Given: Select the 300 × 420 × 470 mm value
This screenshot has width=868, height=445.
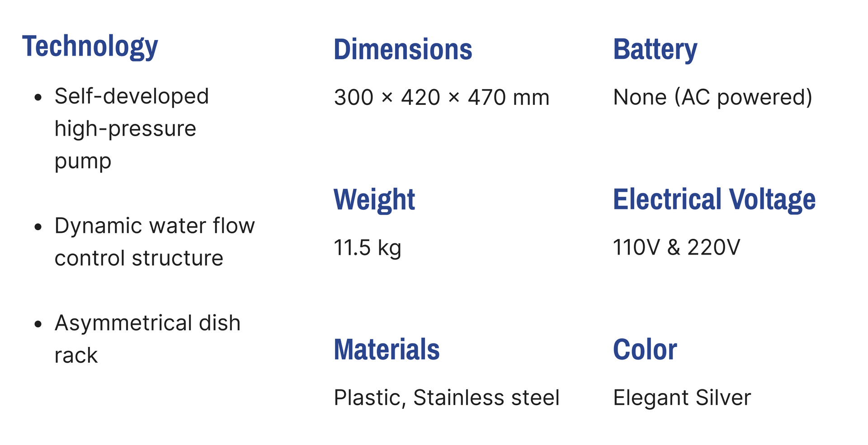Looking at the screenshot, I should (441, 98).
